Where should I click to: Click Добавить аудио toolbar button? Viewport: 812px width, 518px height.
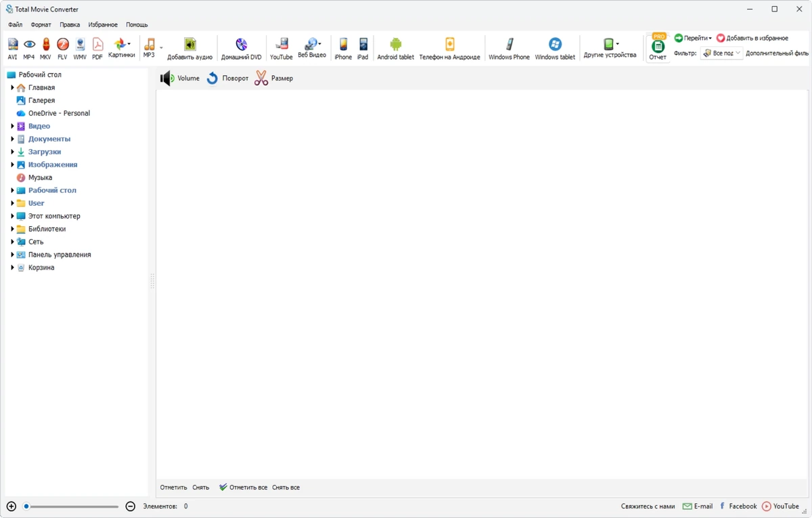[190, 49]
